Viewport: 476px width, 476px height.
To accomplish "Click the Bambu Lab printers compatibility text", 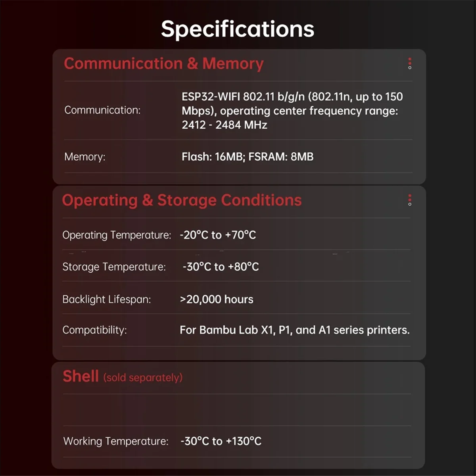I will (x=294, y=330).
